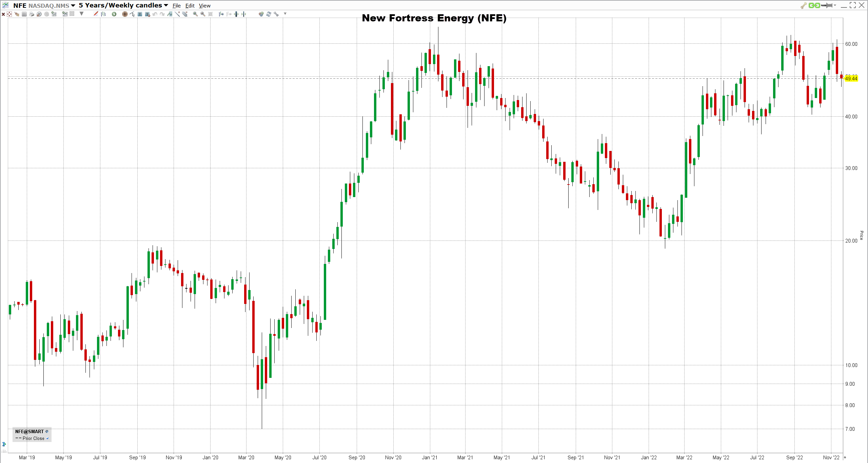This screenshot has width=868, height=463.
Task: Select the brown crosshair tool
Action: coord(125,14)
